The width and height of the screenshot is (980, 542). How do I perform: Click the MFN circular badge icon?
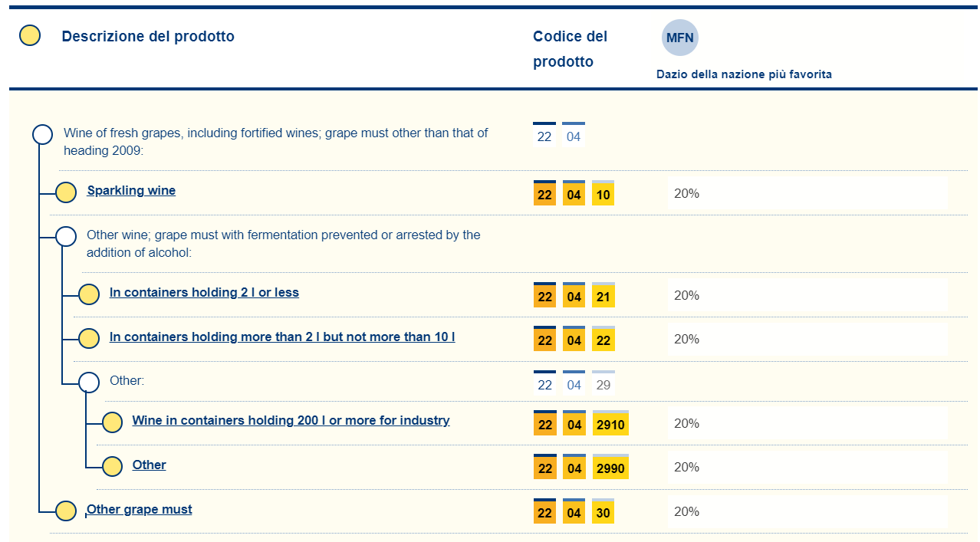[679, 37]
